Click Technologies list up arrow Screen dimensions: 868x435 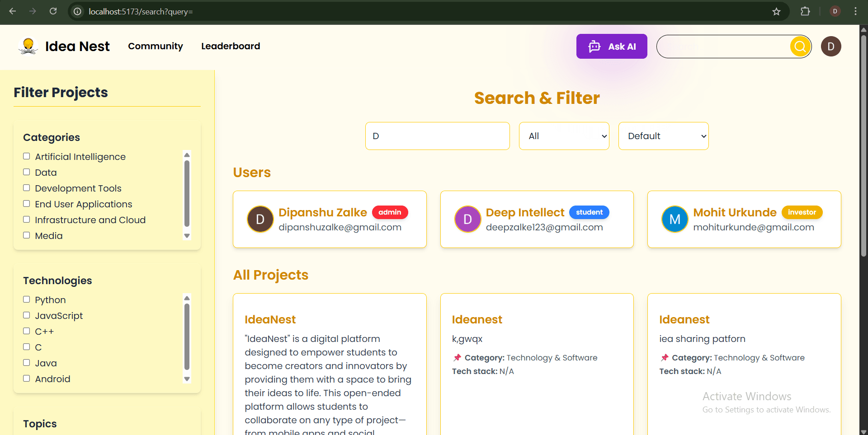(x=187, y=298)
